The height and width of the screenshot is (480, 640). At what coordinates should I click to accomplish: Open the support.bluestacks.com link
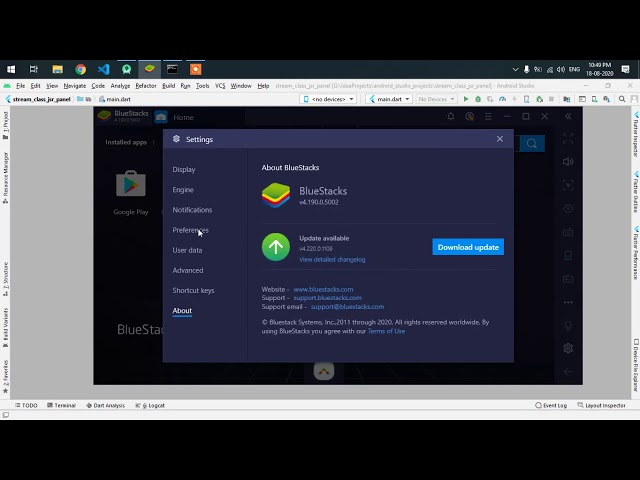point(327,298)
